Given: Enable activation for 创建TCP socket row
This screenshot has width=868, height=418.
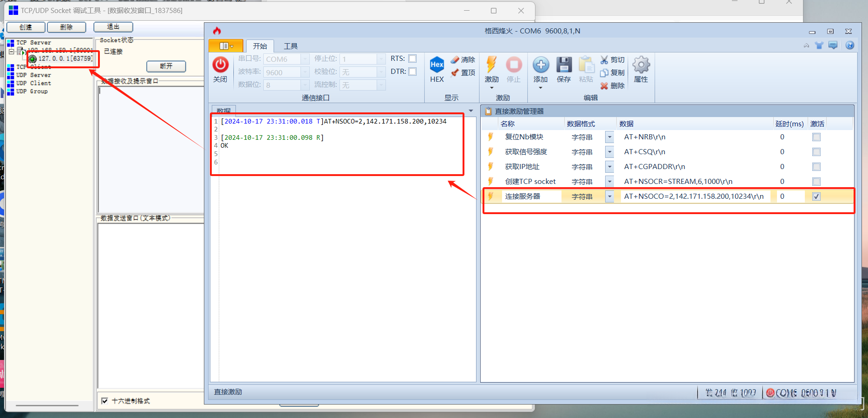Looking at the screenshot, I should tap(816, 182).
